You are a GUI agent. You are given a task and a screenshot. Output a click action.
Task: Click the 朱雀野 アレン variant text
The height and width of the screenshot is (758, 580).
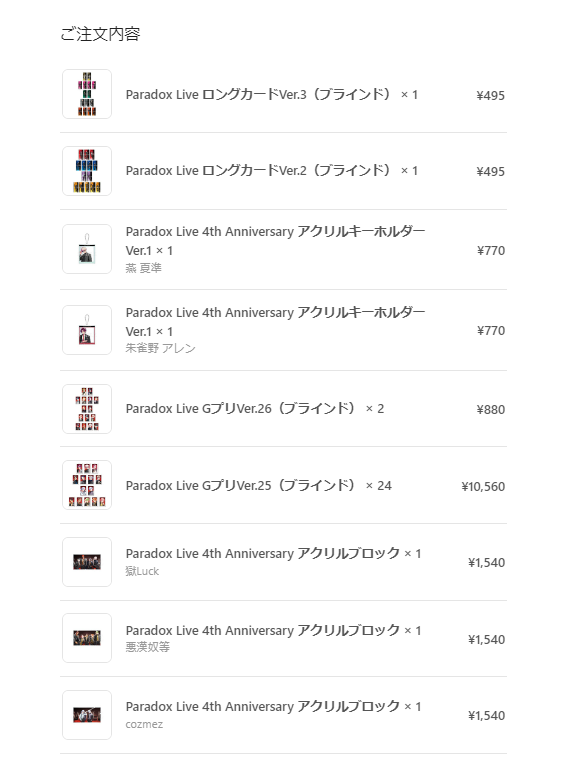160,348
